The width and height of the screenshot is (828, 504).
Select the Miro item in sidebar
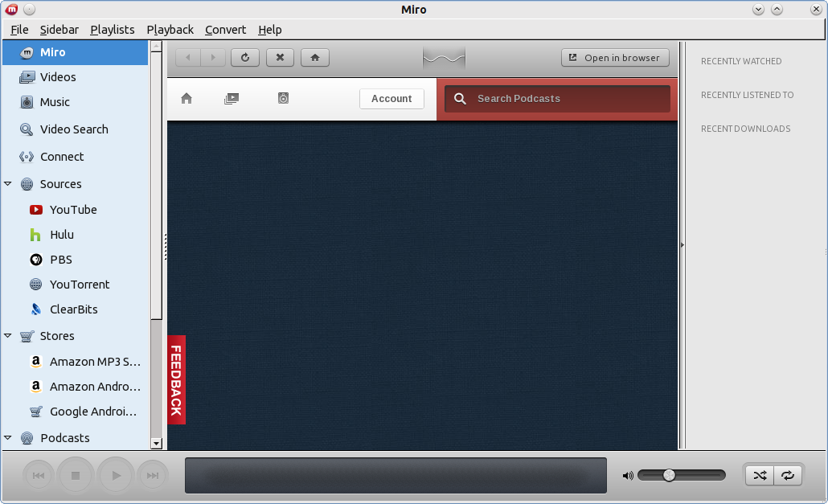(75, 53)
